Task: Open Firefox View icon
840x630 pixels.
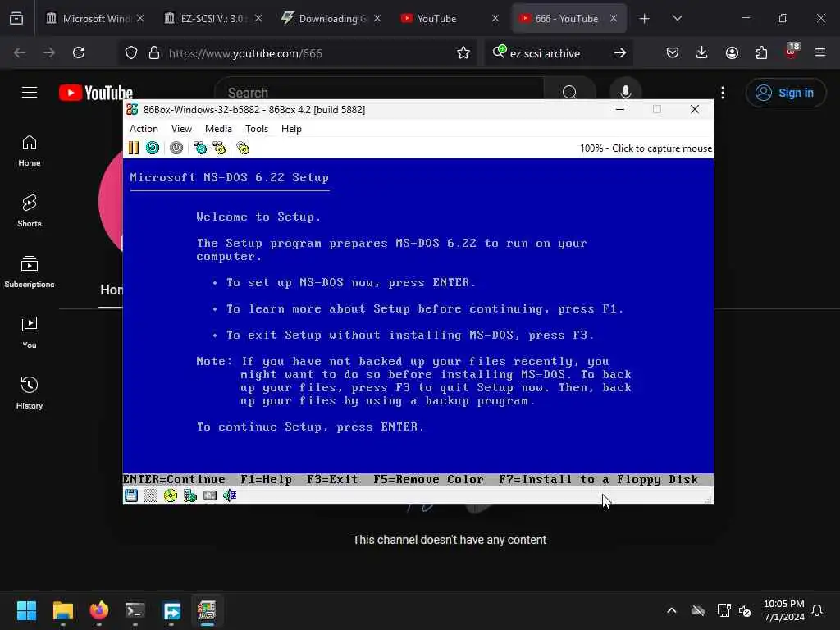Action: [16, 18]
